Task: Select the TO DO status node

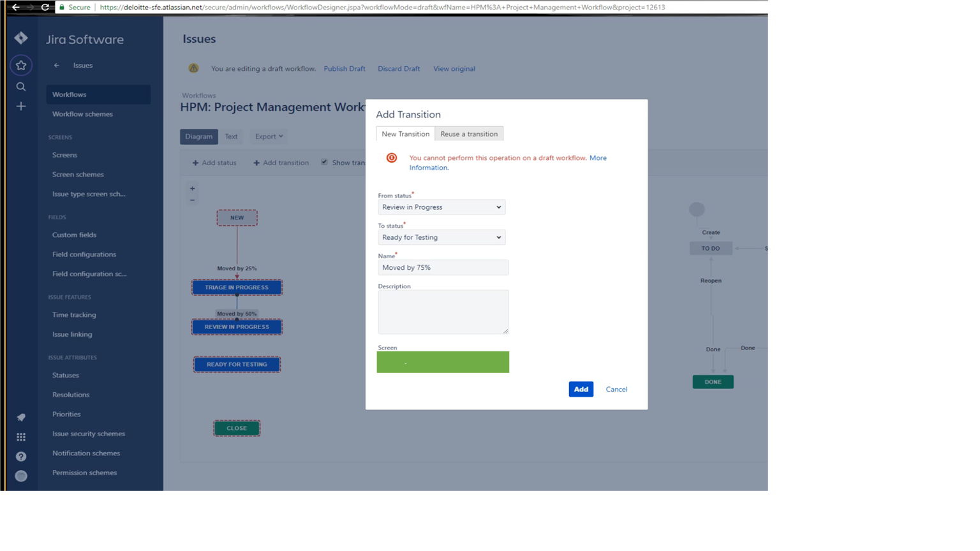Action: click(x=710, y=249)
